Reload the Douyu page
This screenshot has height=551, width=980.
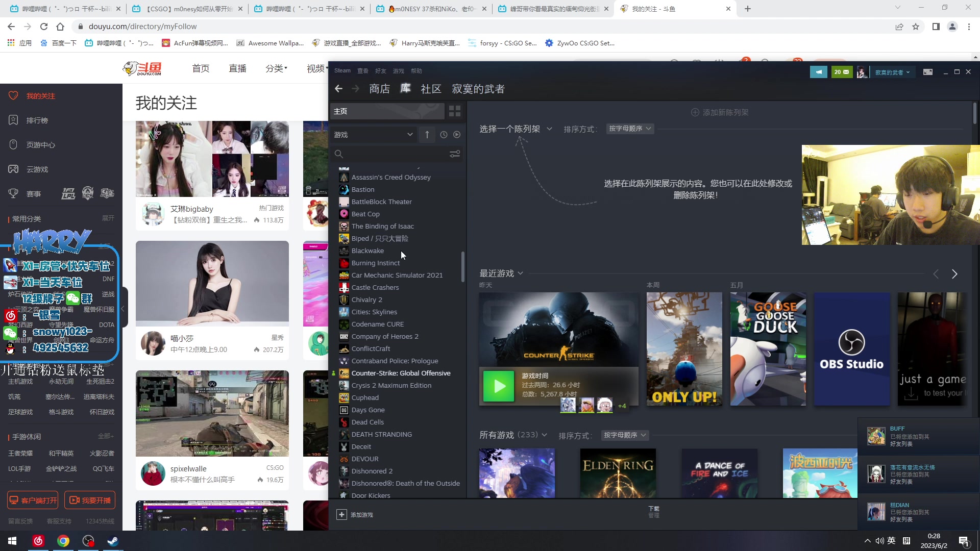click(44, 27)
